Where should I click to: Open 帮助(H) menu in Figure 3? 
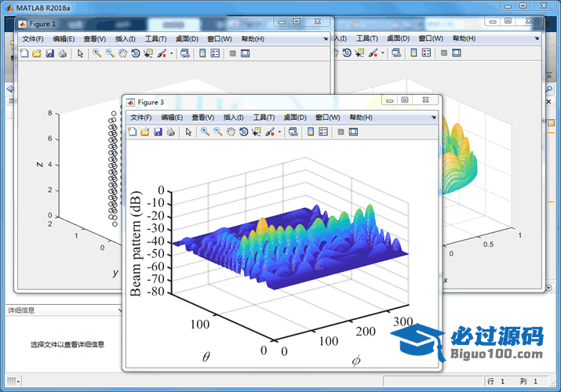point(361,118)
